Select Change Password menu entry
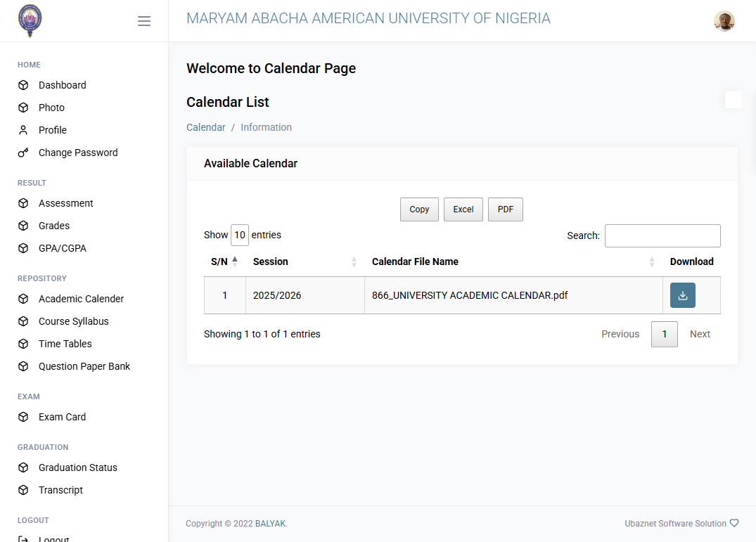756x542 pixels. tap(78, 153)
